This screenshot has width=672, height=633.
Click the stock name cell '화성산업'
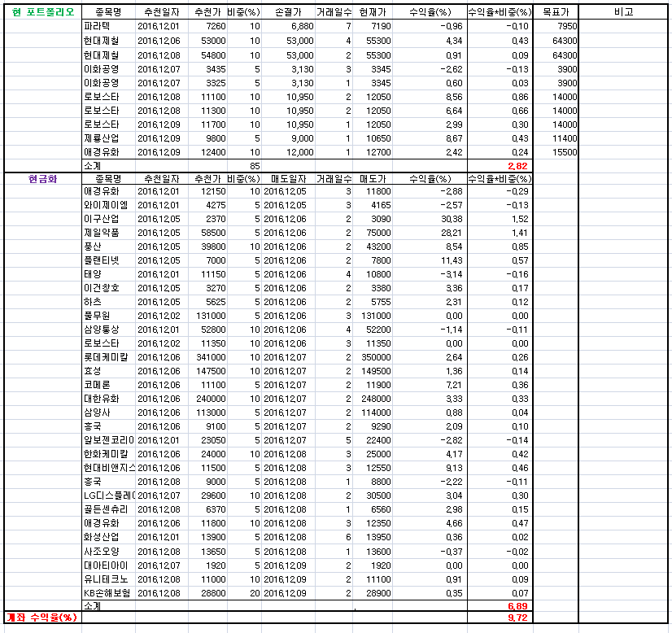pos(101,537)
